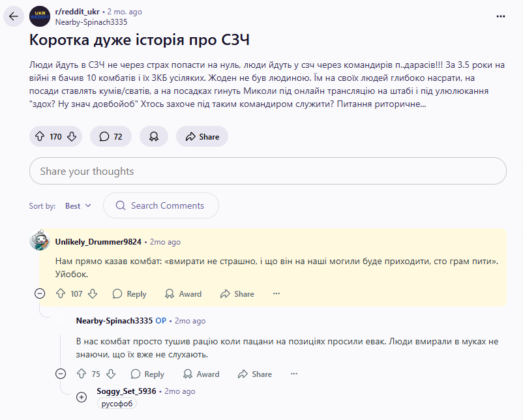The width and height of the screenshot is (523, 420).
Task: Open more options on Nearby-Spinach3335's reply
Action: (x=294, y=374)
